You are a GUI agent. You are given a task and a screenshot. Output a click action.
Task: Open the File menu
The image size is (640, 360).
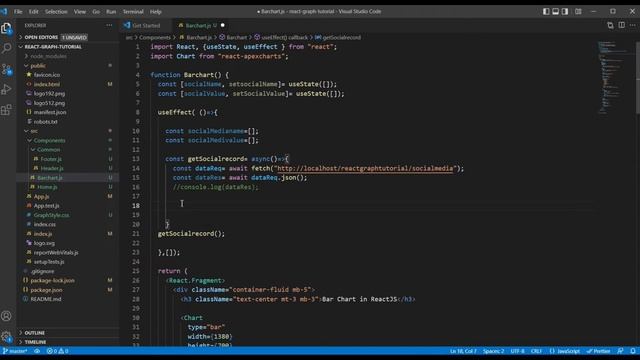coord(18,11)
